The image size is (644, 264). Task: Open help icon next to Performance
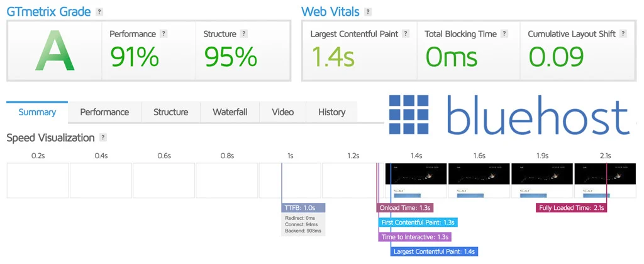click(x=164, y=34)
